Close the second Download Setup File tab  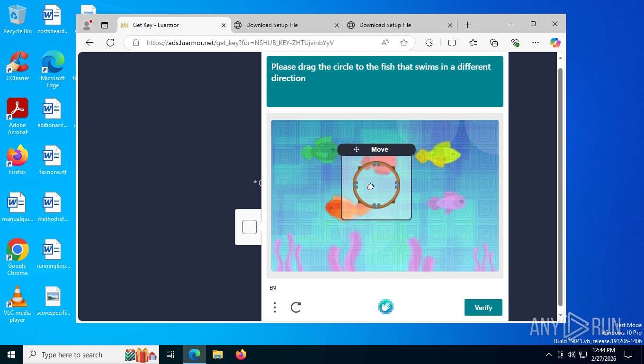click(x=450, y=25)
